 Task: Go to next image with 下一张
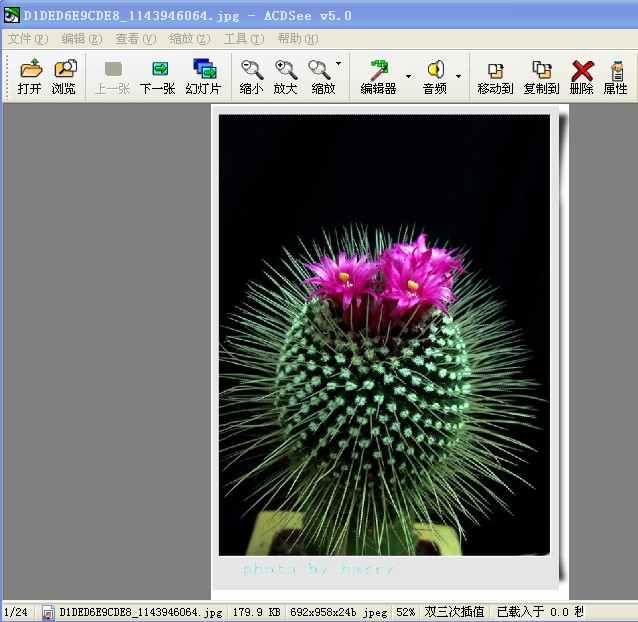157,76
